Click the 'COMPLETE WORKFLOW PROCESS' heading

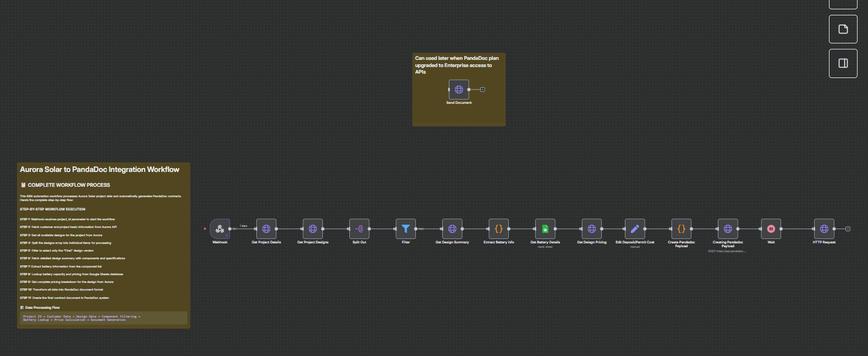pos(69,185)
